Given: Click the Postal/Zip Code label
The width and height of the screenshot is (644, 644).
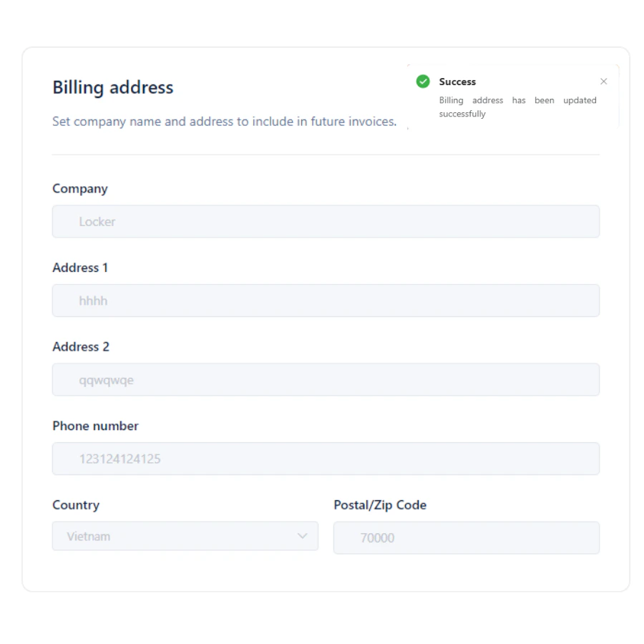Looking at the screenshot, I should tap(380, 505).
